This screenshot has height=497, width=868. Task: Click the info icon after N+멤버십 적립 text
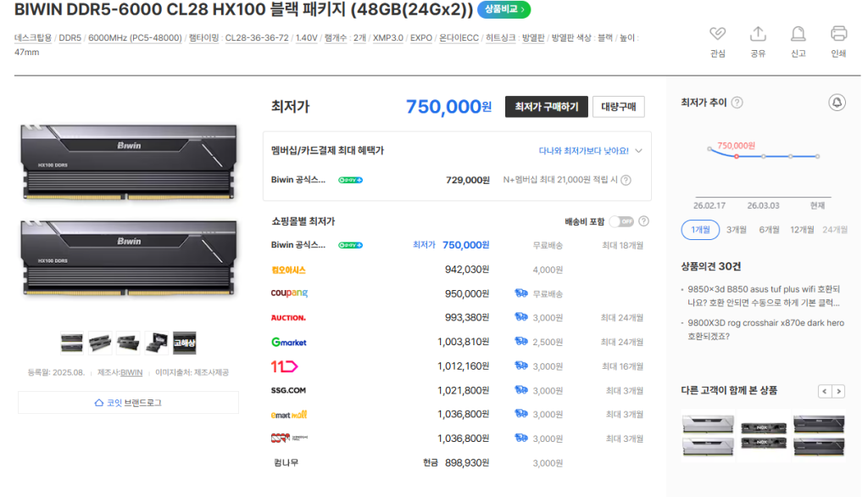(626, 180)
